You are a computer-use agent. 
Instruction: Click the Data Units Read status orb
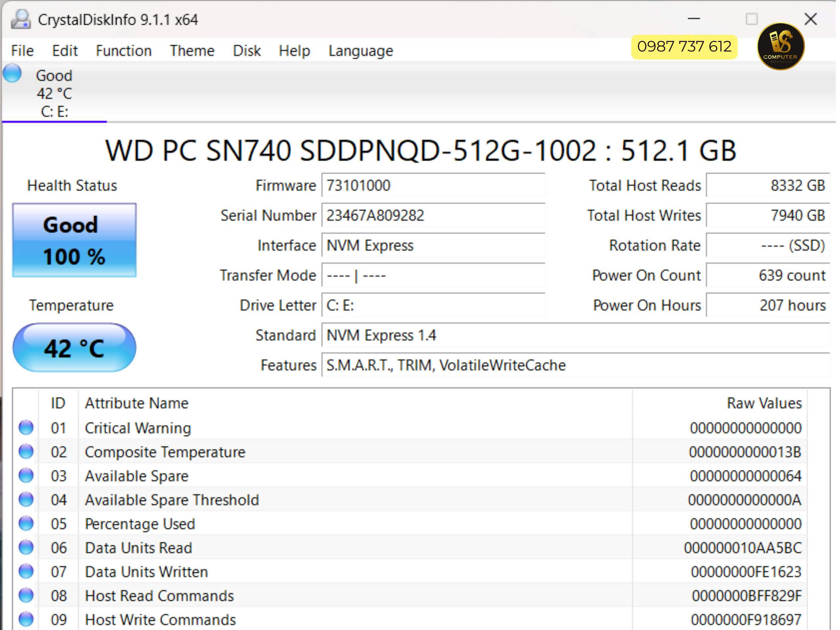pyautogui.click(x=26, y=547)
